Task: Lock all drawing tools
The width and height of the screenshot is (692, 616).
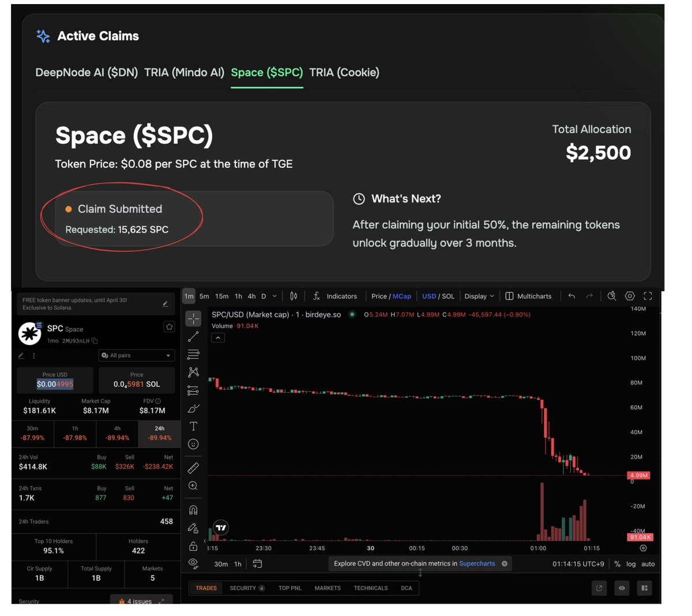Action: click(x=193, y=546)
